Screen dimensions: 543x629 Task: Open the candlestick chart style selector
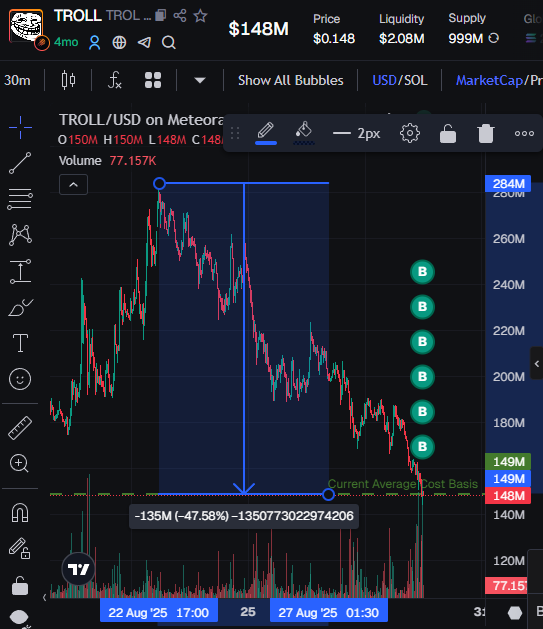click(68, 80)
